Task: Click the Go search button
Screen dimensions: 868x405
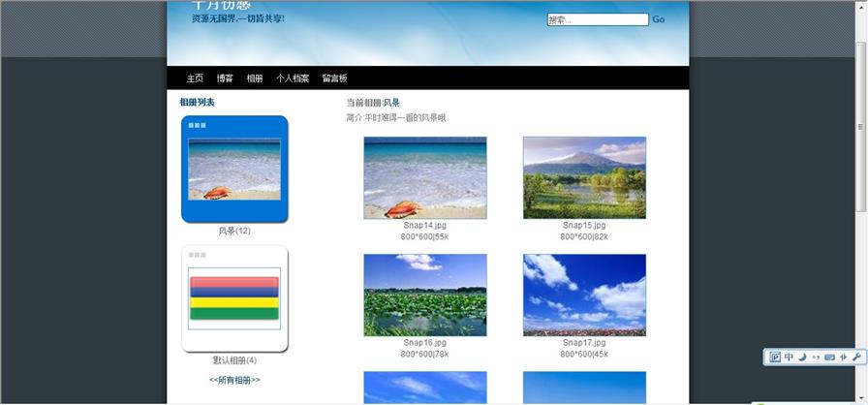Action: tap(658, 19)
